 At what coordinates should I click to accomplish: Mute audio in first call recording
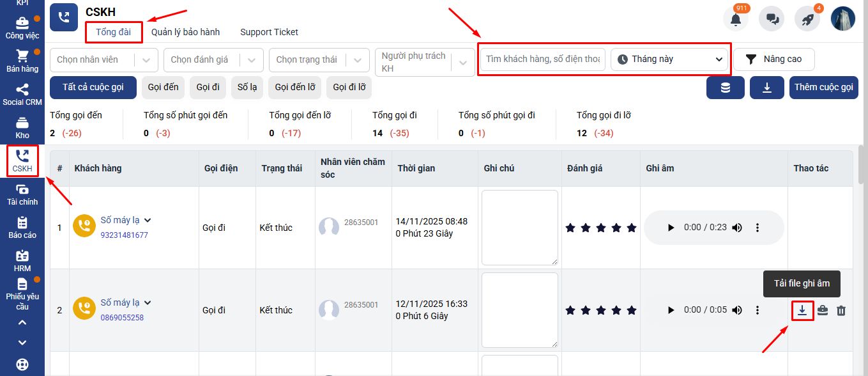(737, 228)
